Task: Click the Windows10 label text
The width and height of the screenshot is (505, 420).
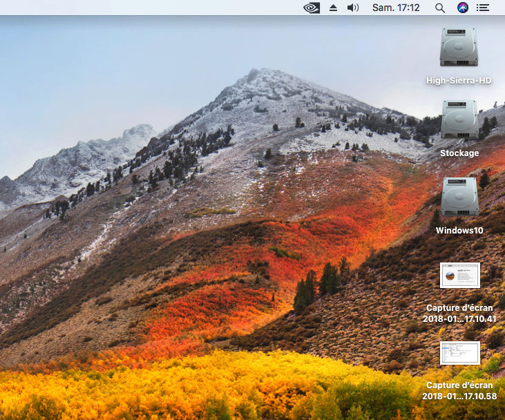Action: [x=459, y=230]
